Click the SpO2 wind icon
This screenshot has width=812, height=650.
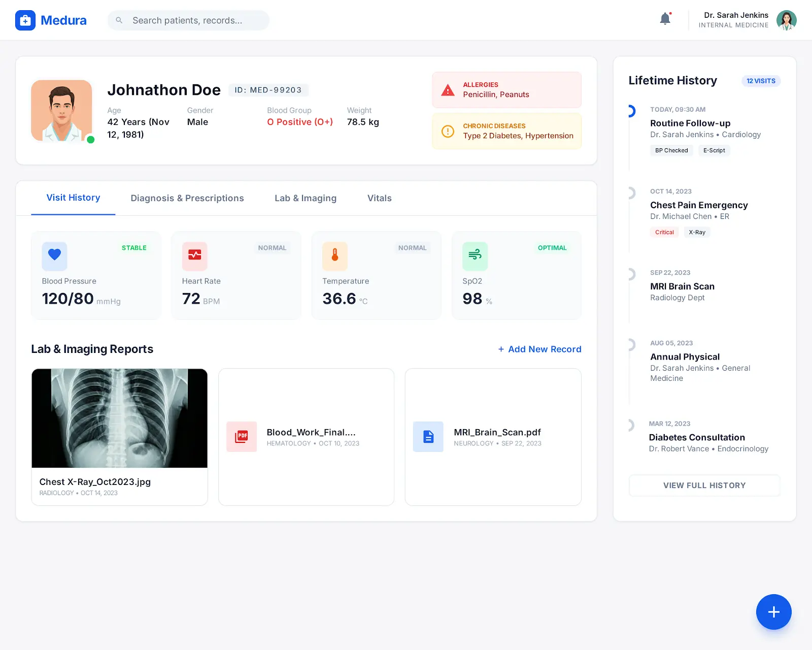click(x=475, y=255)
